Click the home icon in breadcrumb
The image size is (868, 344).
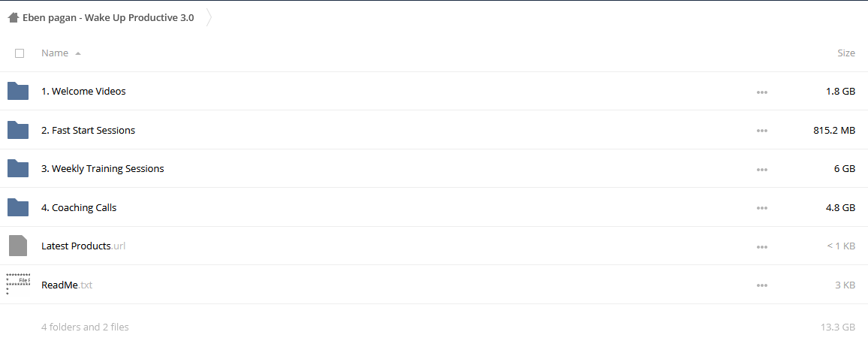[14, 18]
